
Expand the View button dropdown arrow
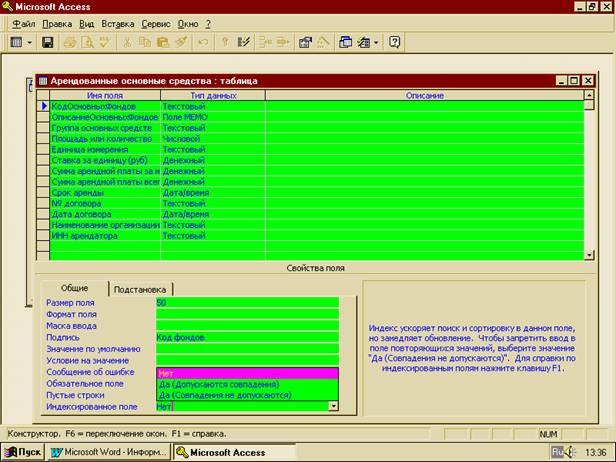tap(30, 43)
